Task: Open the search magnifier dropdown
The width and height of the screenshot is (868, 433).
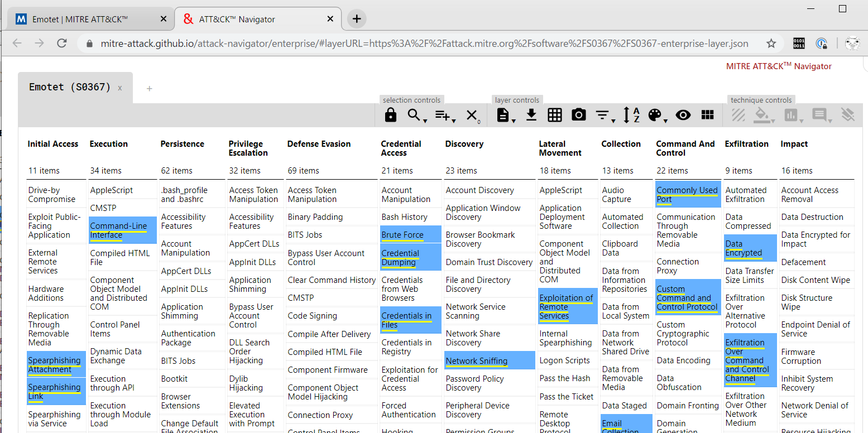Action: coord(416,115)
